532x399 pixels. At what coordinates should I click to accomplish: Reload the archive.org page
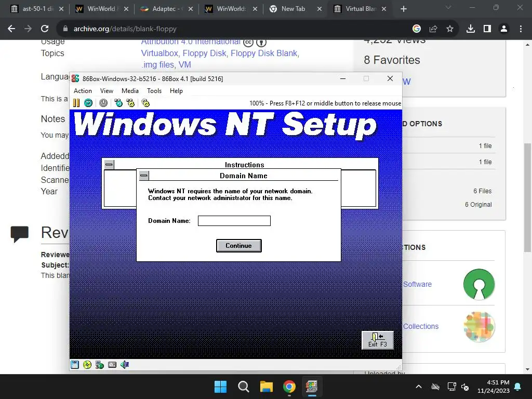45,29
